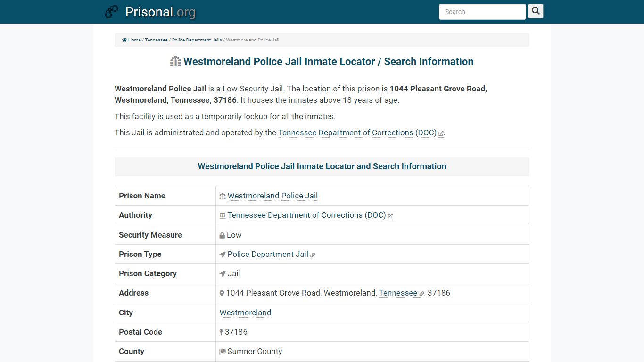Viewport: 644px width, 362px height.
Task: Open the Tennessee link in Address row
Action: coord(398,293)
